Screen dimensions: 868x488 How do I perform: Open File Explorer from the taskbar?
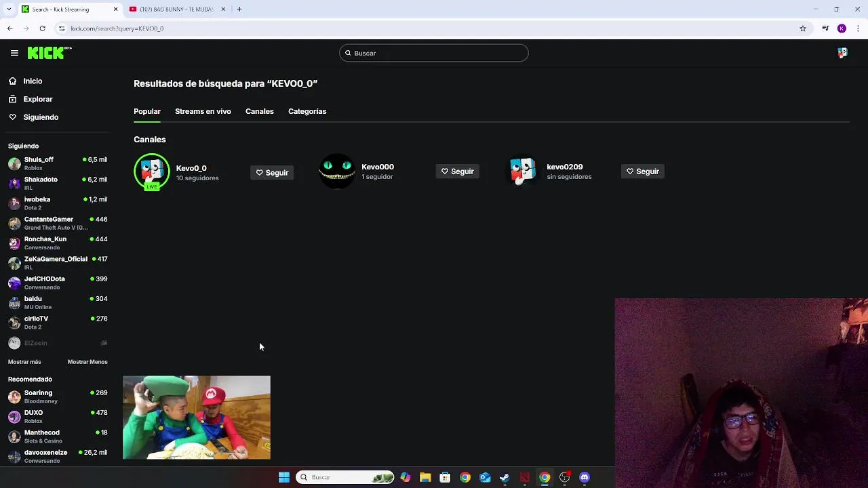(425, 477)
